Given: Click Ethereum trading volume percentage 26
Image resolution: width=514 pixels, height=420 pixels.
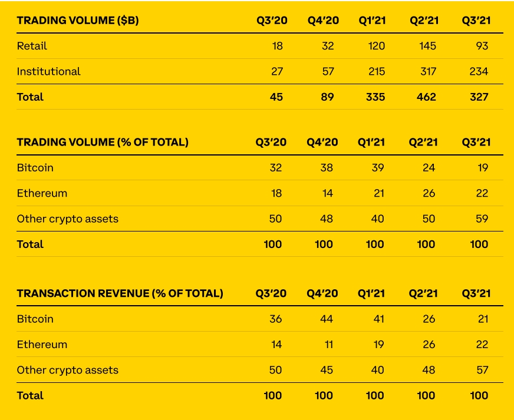Looking at the screenshot, I should (429, 193).
